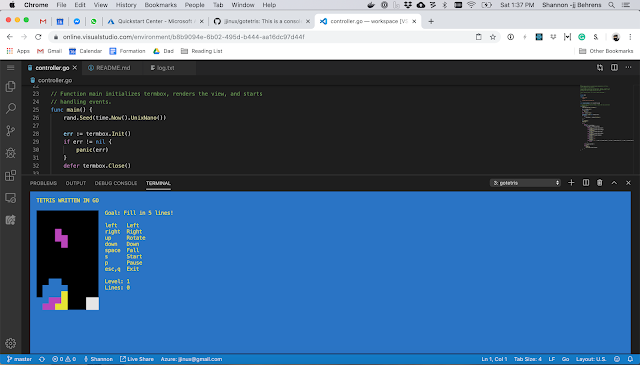The image size is (640, 365).
Task: Open the Extensions view
Action: [11, 176]
